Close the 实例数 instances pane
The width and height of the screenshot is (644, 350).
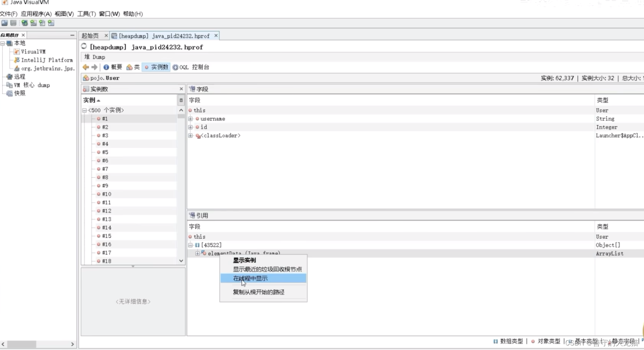[181, 89]
